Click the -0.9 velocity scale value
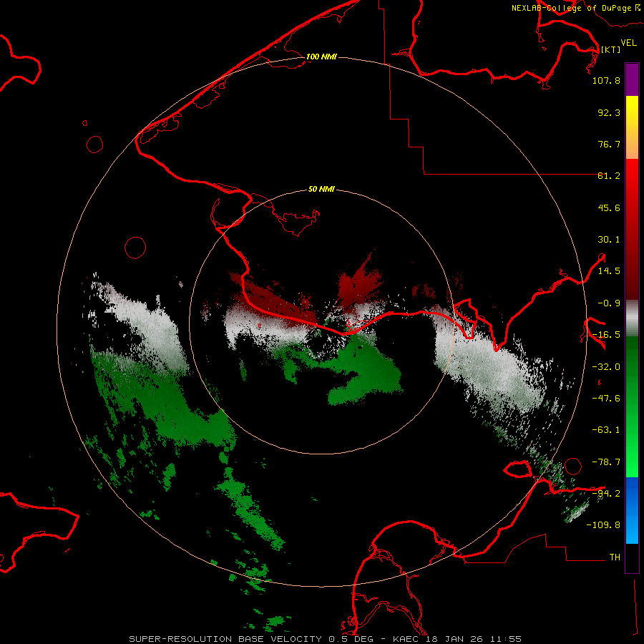The width and height of the screenshot is (644, 644). [x=609, y=303]
